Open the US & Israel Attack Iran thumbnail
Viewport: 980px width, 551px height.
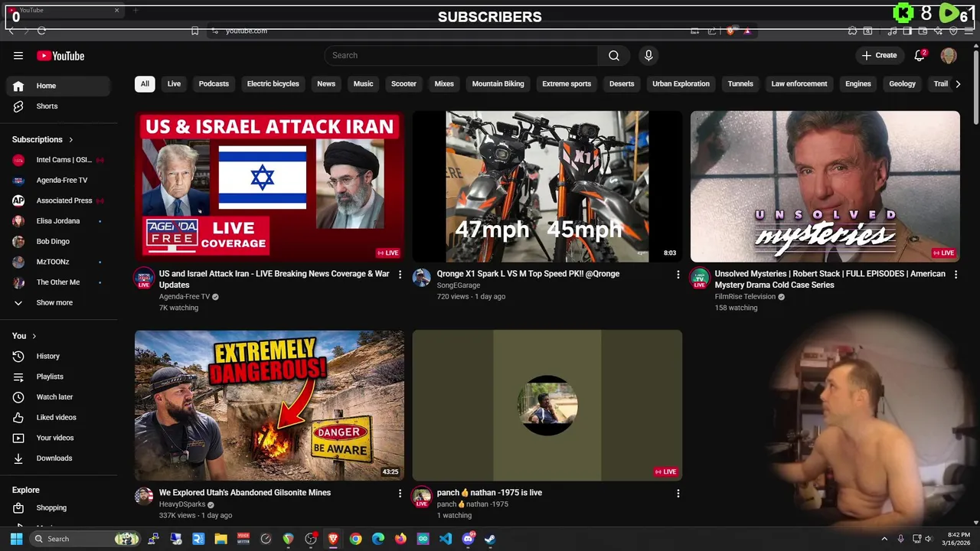pyautogui.click(x=269, y=187)
